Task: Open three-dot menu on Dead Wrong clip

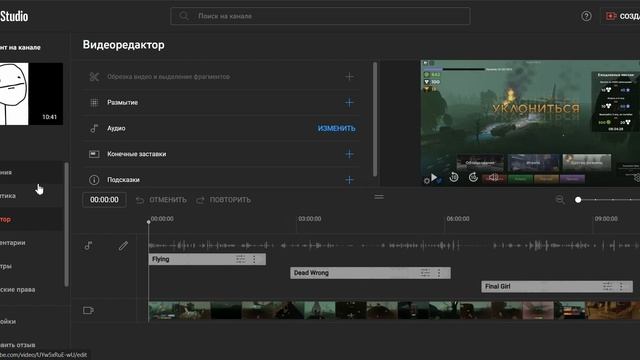Action: (x=439, y=273)
